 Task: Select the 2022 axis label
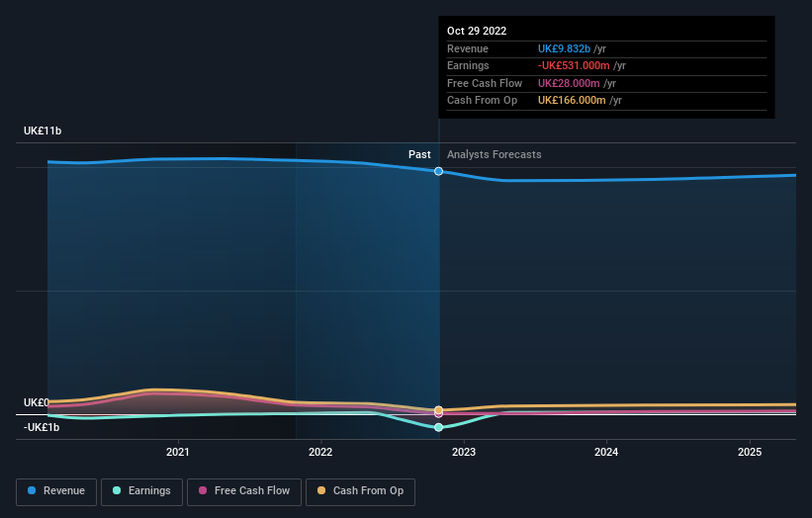point(320,453)
